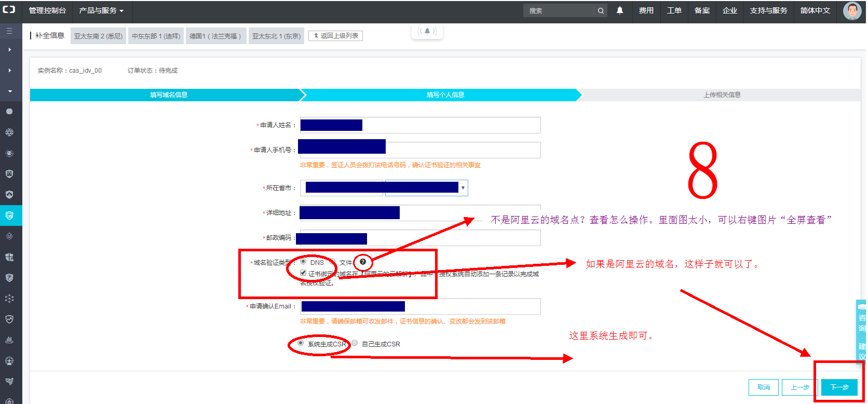This screenshot has width=868, height=404.
Task: Open the 工单 menu in top bar
Action: tap(674, 11)
